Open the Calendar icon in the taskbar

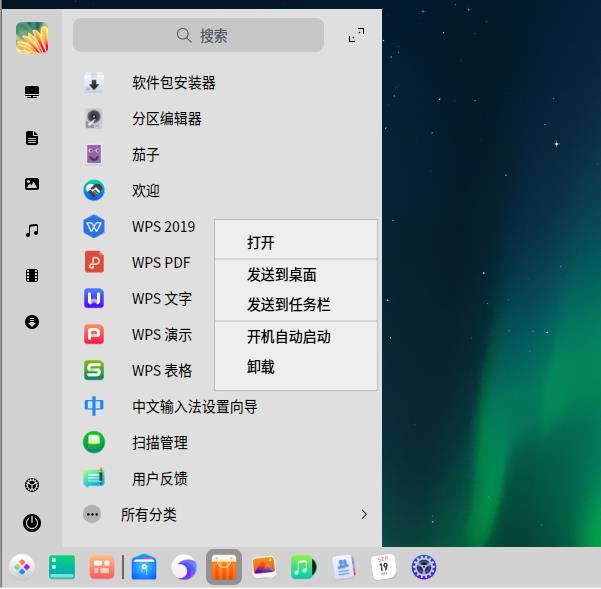point(383,568)
